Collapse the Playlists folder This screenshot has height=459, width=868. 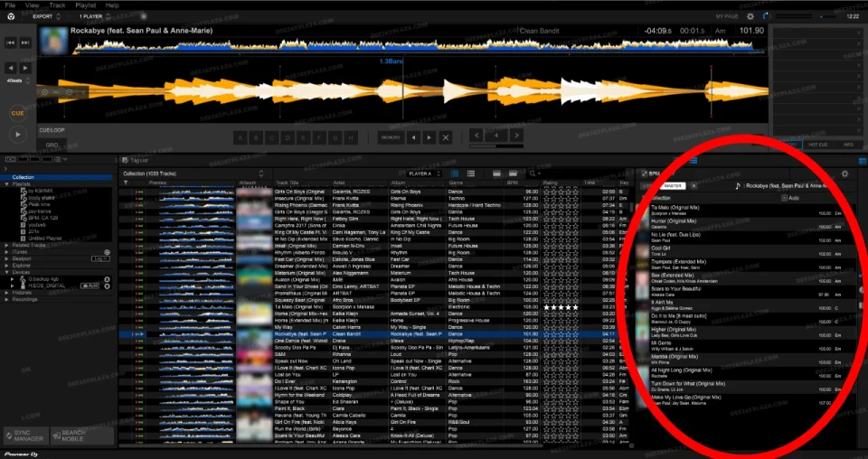pyautogui.click(x=6, y=184)
